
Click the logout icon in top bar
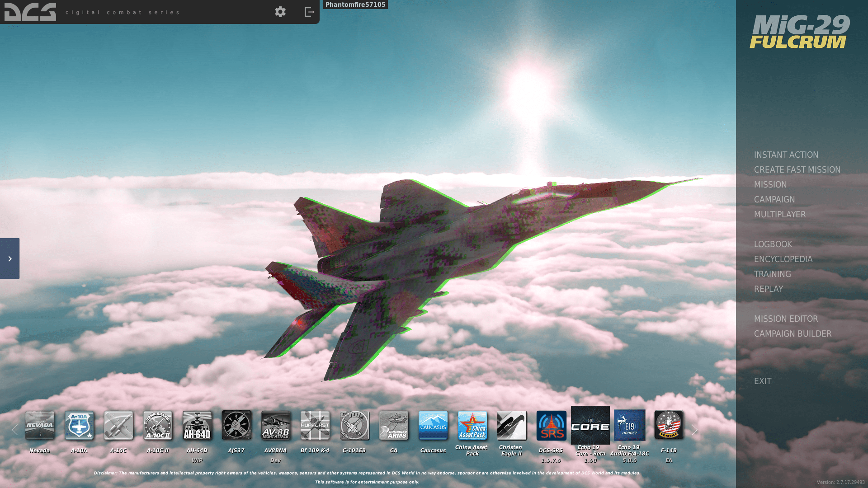click(x=309, y=12)
